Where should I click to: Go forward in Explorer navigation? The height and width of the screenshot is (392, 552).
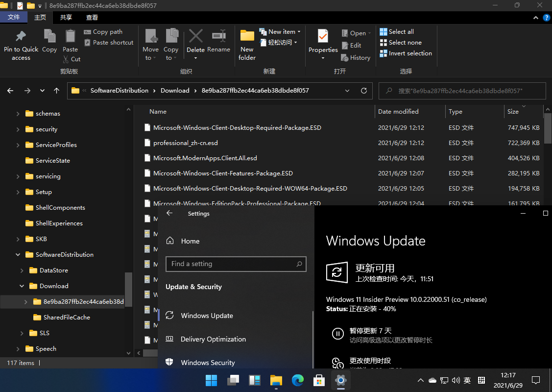[x=27, y=91]
